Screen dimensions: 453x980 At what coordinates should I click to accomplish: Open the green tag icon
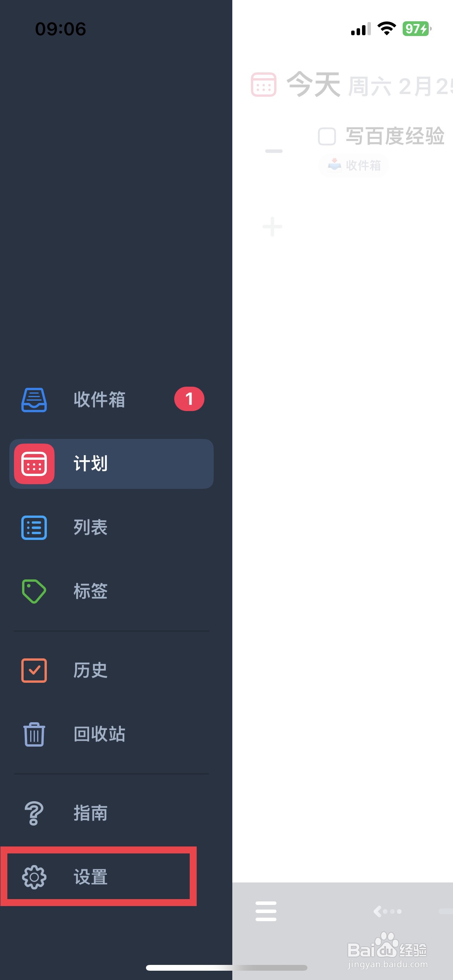coord(34,591)
